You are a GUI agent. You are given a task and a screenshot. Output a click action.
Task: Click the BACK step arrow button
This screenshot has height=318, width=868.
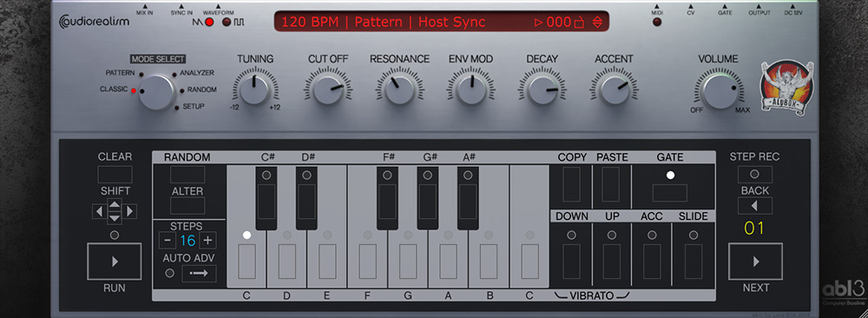pyautogui.click(x=754, y=206)
